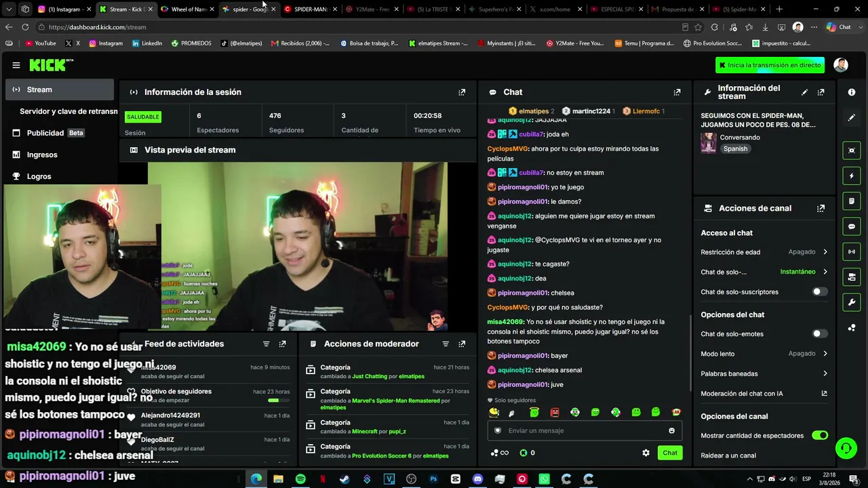Image resolution: width=868 pixels, height=488 pixels.
Task: Click the Just Chatting category link
Action: tap(370, 376)
